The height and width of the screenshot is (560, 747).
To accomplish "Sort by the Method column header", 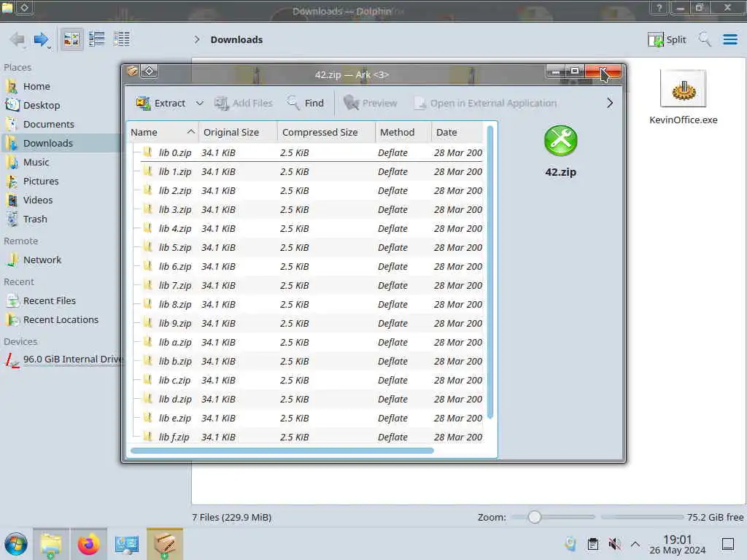I will [403, 133].
